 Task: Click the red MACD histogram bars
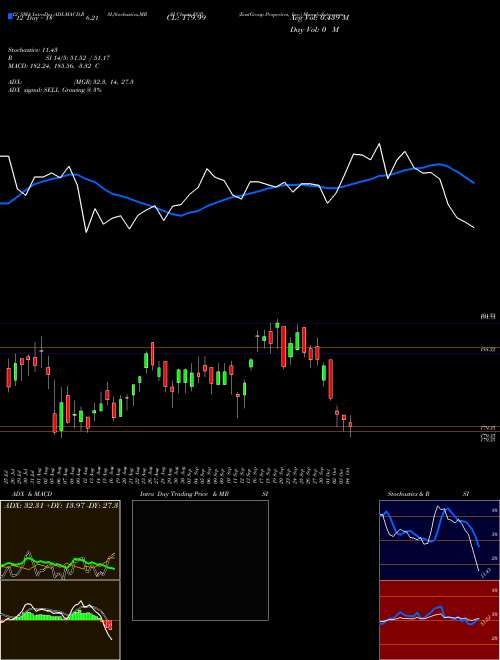tap(109, 625)
